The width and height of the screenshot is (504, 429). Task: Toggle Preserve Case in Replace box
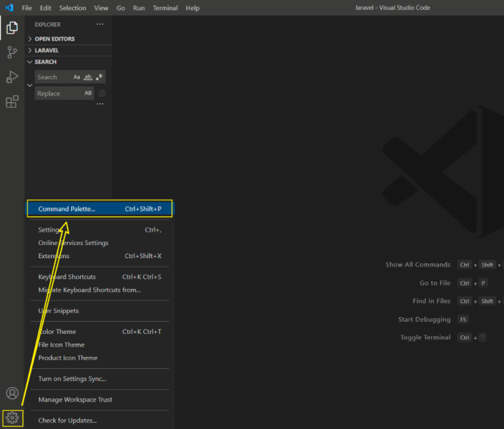point(88,93)
